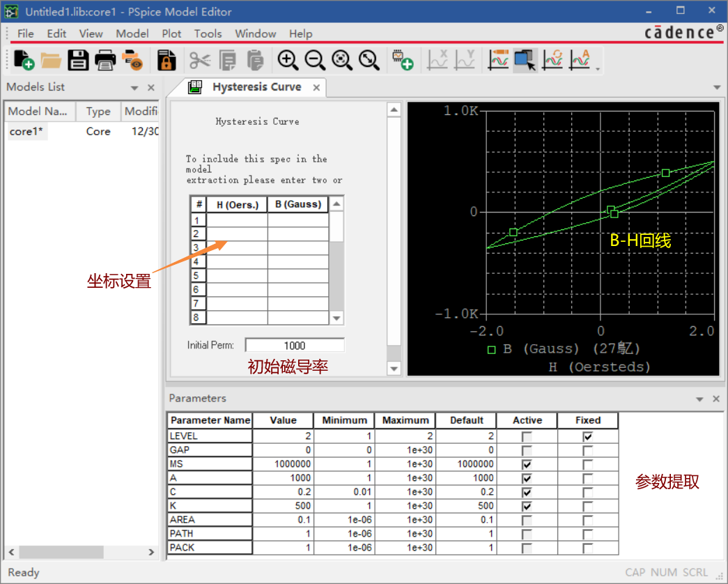The image size is (728, 584).
Task: Save the library with the floppy icon
Action: tap(78, 60)
